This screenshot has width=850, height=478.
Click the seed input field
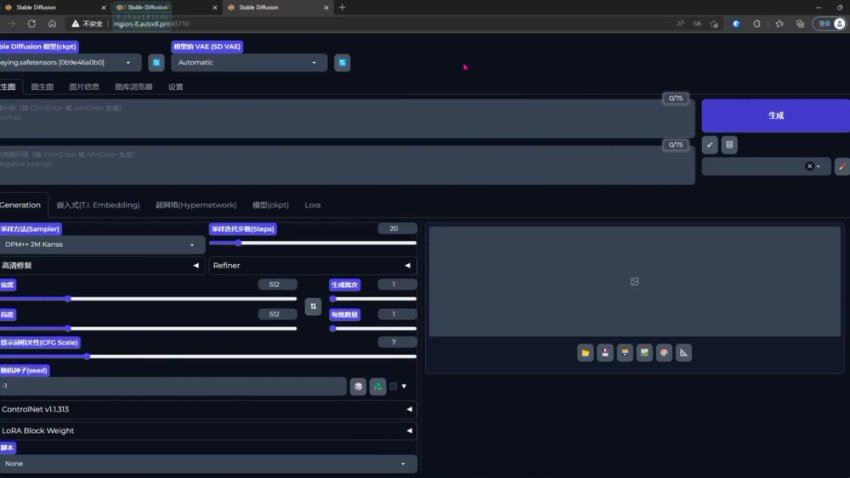173,386
